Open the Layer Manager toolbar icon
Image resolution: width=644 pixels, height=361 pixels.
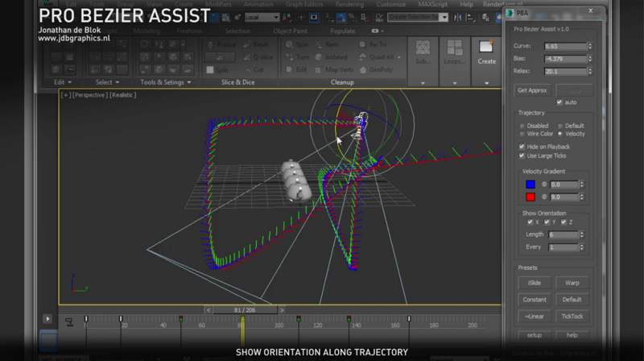pos(486,17)
